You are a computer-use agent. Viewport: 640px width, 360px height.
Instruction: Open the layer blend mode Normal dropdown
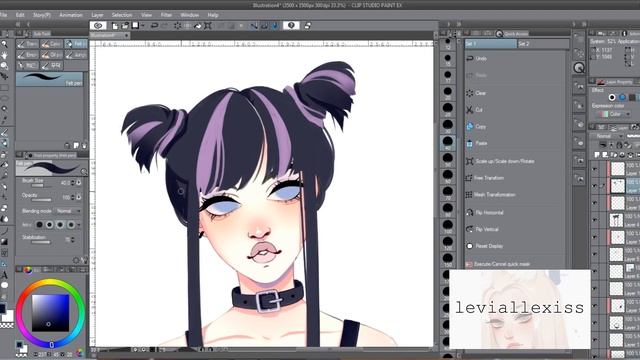(x=607, y=136)
